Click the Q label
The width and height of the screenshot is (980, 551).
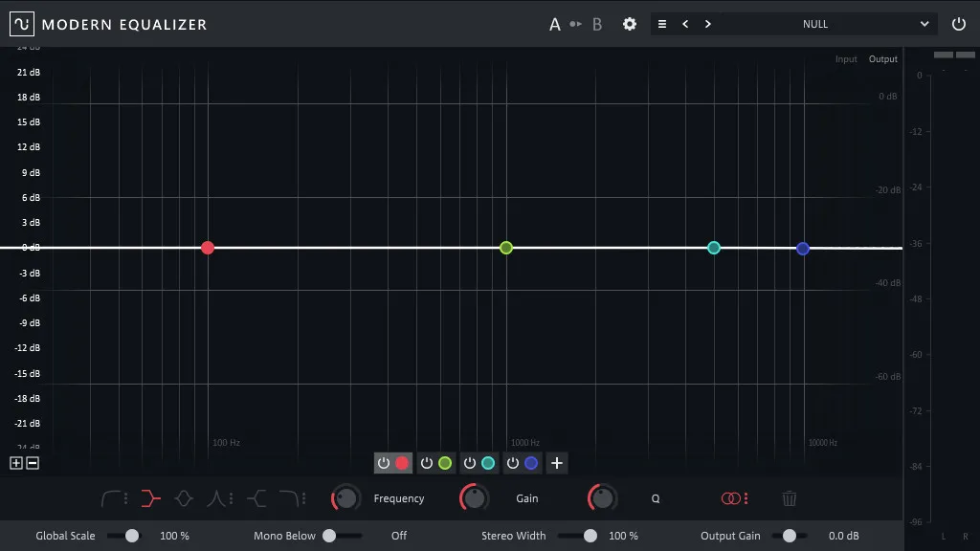coord(655,498)
